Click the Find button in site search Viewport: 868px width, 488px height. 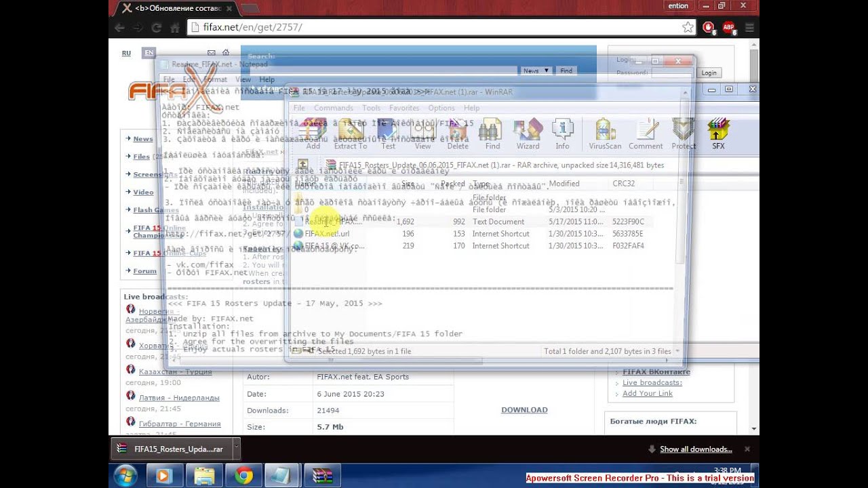click(x=566, y=70)
